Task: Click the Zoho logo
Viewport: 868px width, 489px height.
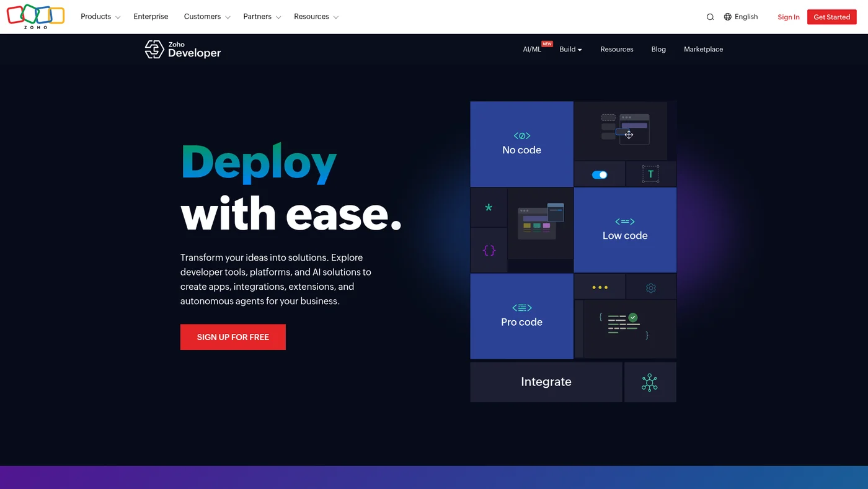Action: click(x=35, y=17)
